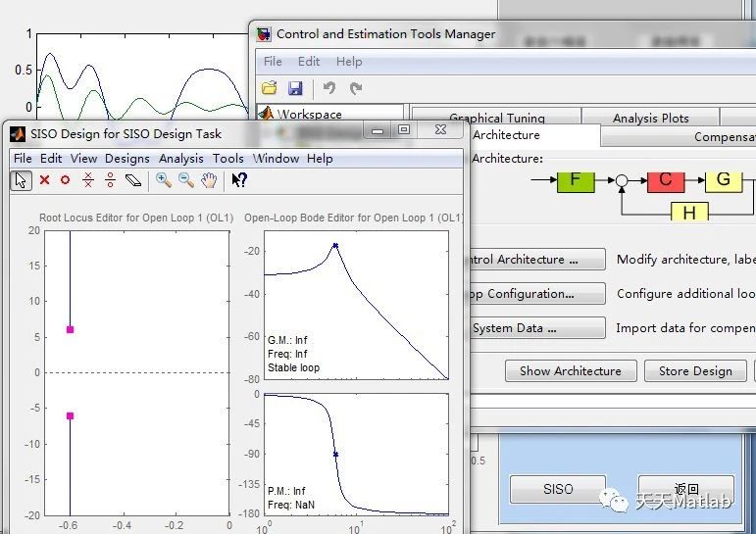The height and width of the screenshot is (534, 756).
Task: Click the Loop Configuration button
Action: [x=536, y=294]
